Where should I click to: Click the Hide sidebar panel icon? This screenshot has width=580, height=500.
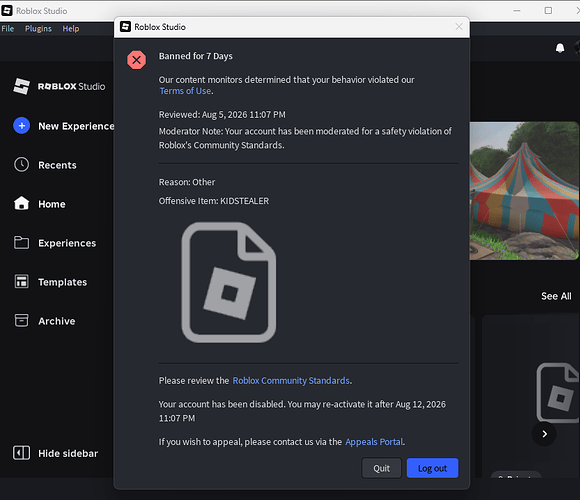tap(21, 453)
